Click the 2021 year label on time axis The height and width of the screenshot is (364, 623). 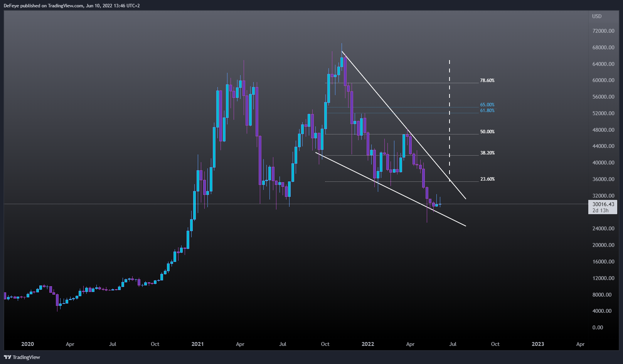pyautogui.click(x=197, y=344)
